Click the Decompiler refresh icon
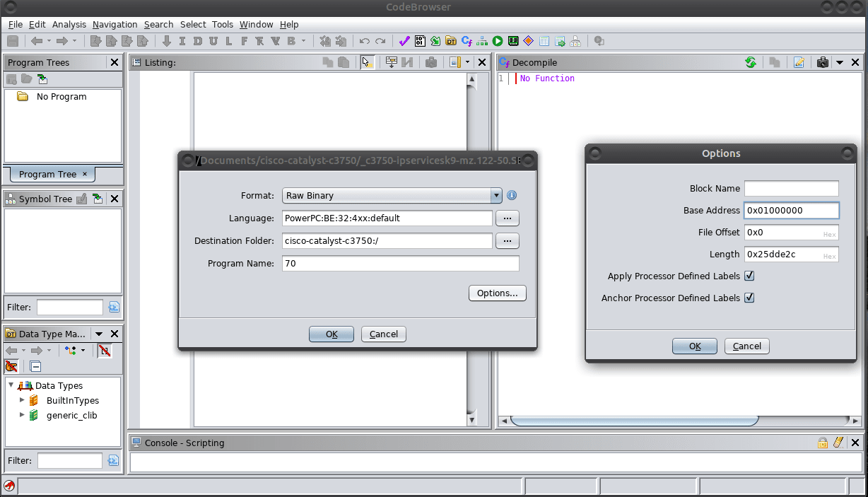This screenshot has height=497, width=868. pyautogui.click(x=751, y=62)
